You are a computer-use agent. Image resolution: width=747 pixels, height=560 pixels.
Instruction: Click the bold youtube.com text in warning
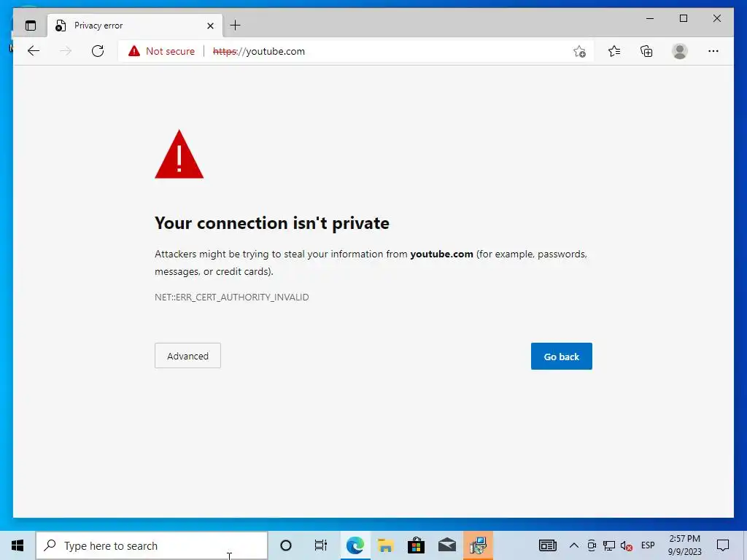coord(441,254)
